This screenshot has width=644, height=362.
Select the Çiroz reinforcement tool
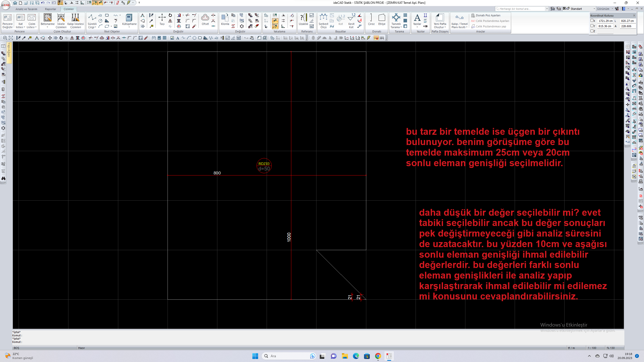click(x=371, y=20)
